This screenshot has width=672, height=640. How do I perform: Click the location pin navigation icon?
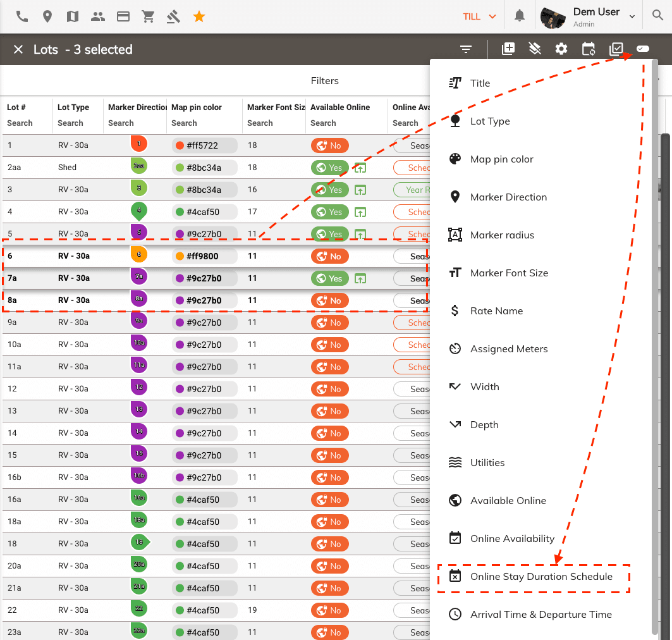pyautogui.click(x=47, y=16)
